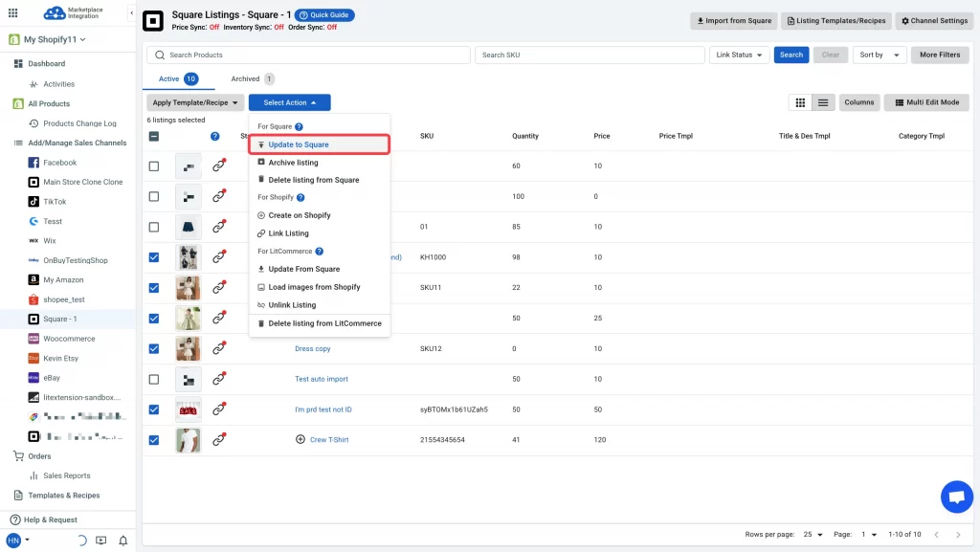Viewport: 980px width, 552px height.
Task: Open the chat support bubble
Action: coord(957,497)
